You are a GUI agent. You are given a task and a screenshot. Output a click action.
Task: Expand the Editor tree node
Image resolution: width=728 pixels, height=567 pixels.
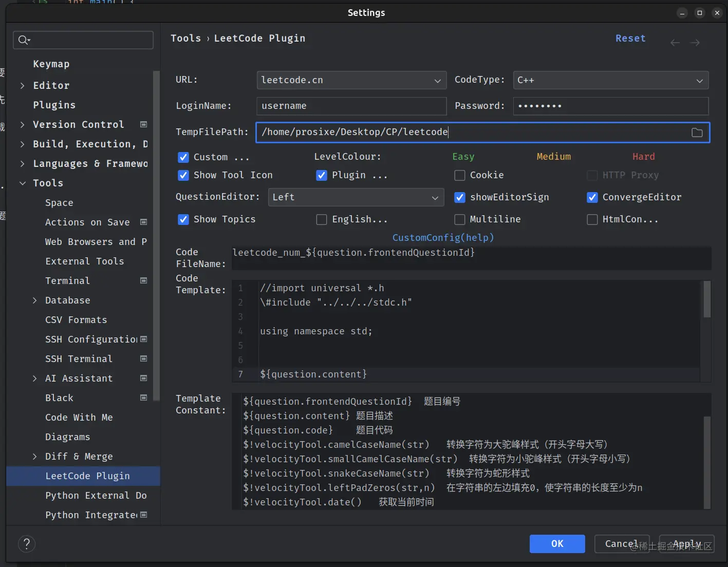point(22,86)
